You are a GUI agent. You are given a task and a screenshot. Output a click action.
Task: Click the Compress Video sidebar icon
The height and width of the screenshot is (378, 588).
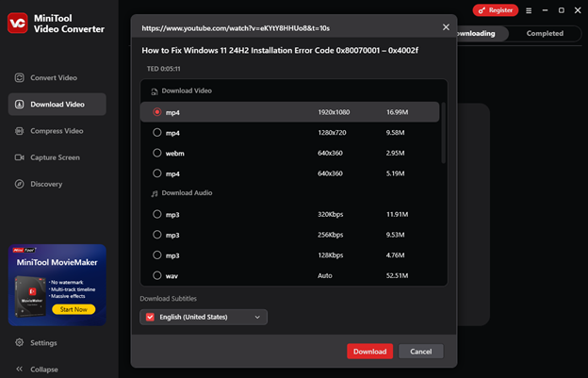tap(19, 131)
